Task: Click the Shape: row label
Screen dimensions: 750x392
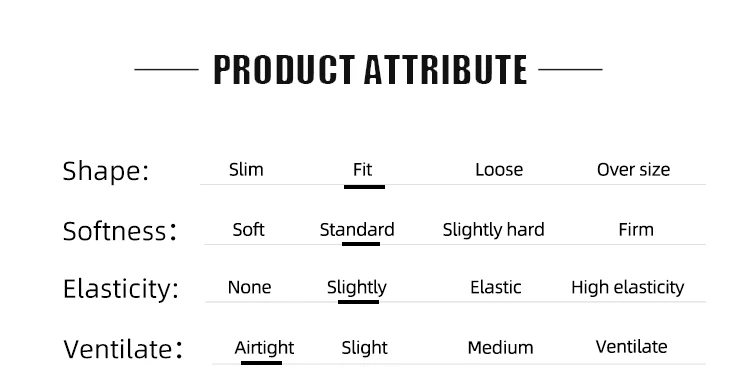Action: (106, 171)
